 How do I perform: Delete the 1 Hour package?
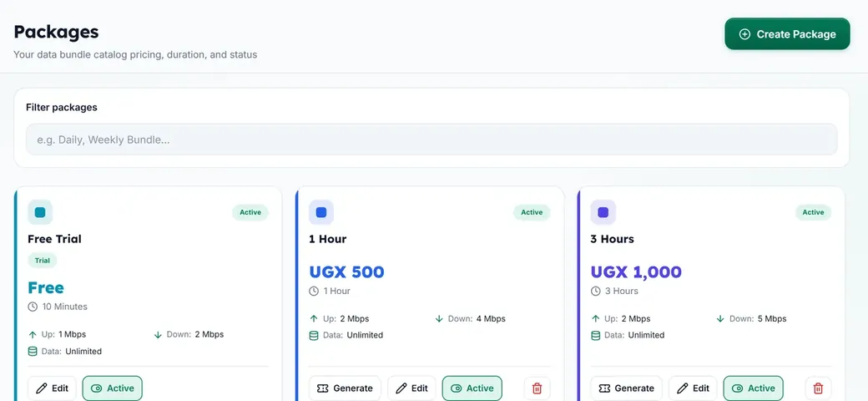(537, 388)
